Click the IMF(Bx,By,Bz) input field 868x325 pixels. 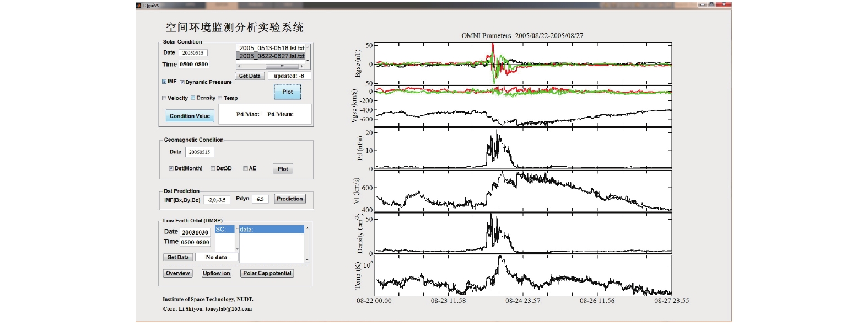coord(217,200)
